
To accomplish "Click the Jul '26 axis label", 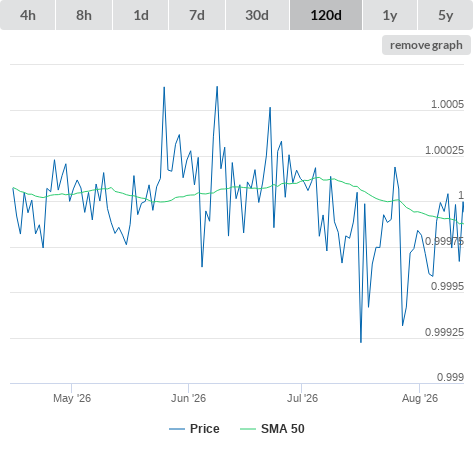I will (302, 398).
